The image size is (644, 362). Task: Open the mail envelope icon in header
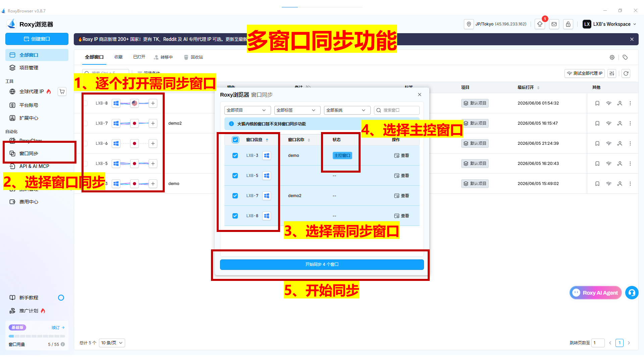click(554, 24)
